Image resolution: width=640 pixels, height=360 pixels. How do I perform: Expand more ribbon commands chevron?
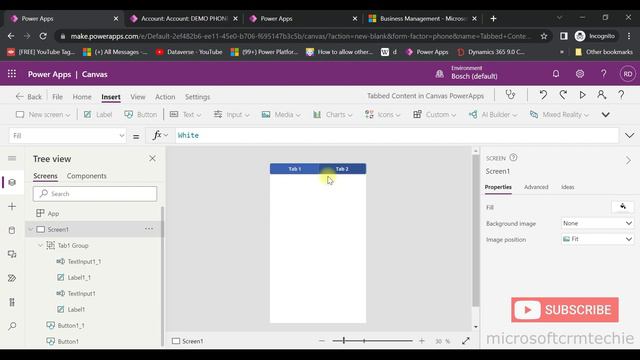(x=606, y=115)
